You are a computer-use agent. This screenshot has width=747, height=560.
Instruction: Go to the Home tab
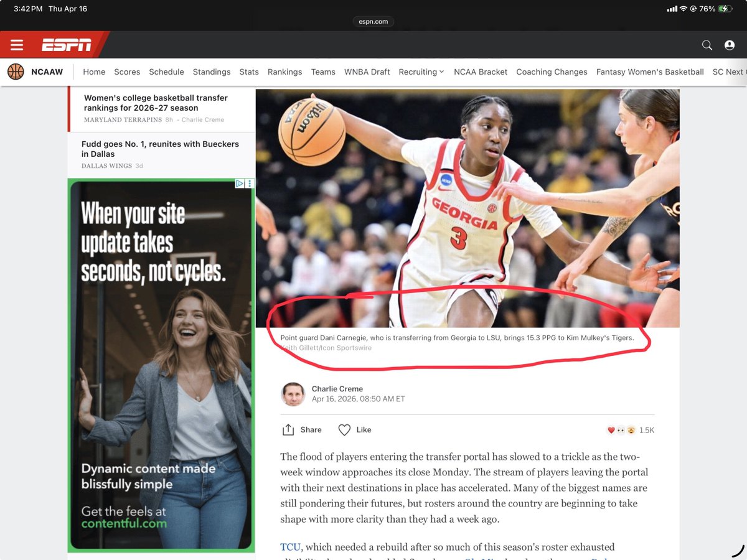pos(94,72)
